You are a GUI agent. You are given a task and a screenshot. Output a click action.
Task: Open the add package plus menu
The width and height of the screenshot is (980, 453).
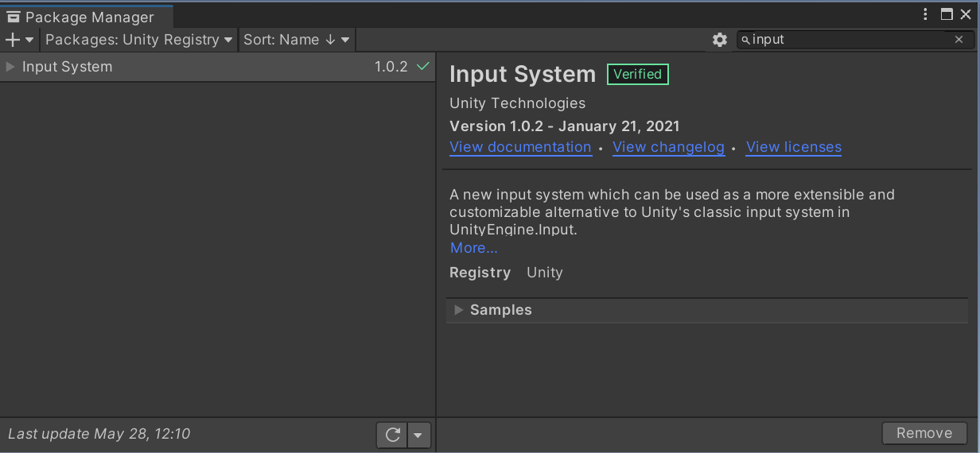pos(20,40)
